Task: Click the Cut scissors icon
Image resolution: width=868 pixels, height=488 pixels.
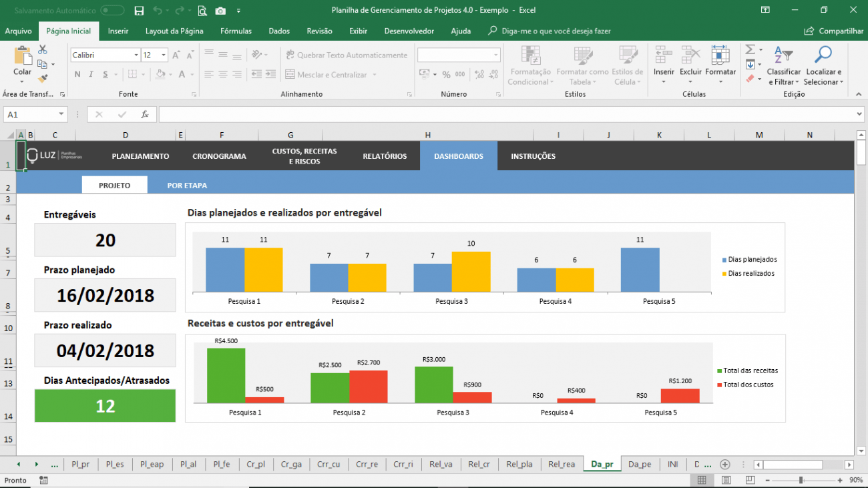Action: pos(43,50)
